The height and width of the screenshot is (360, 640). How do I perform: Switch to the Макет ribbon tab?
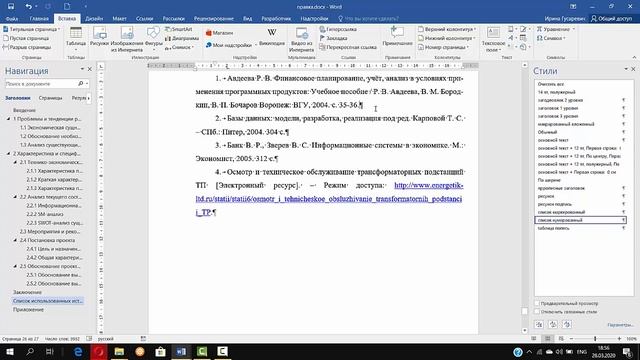pyautogui.click(x=119, y=19)
